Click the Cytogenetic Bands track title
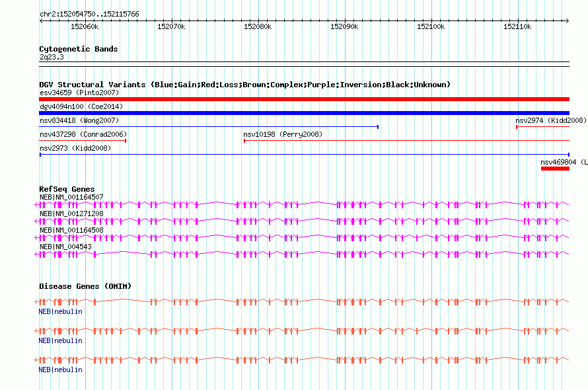This screenshot has width=588, height=390. click(x=79, y=49)
